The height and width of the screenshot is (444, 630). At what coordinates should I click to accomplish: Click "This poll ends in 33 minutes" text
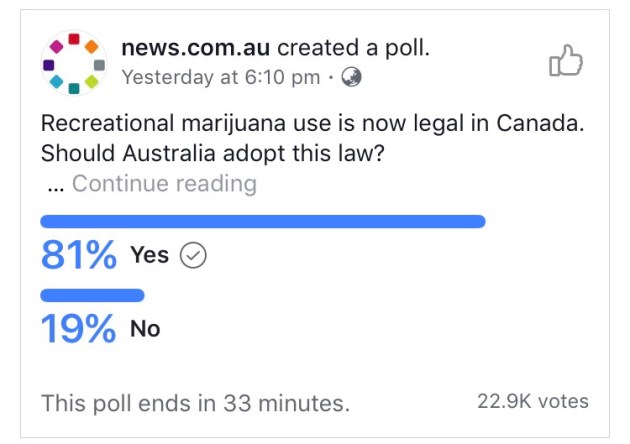[195, 403]
